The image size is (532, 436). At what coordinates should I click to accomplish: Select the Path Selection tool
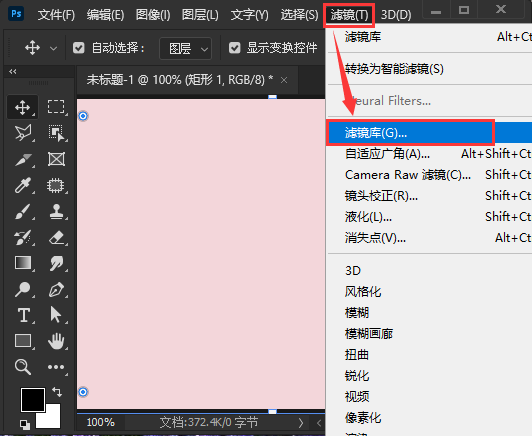click(x=56, y=315)
